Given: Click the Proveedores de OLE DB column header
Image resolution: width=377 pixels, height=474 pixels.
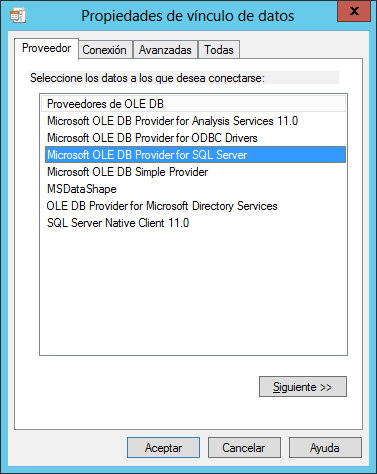Looking at the screenshot, I should [x=193, y=104].
